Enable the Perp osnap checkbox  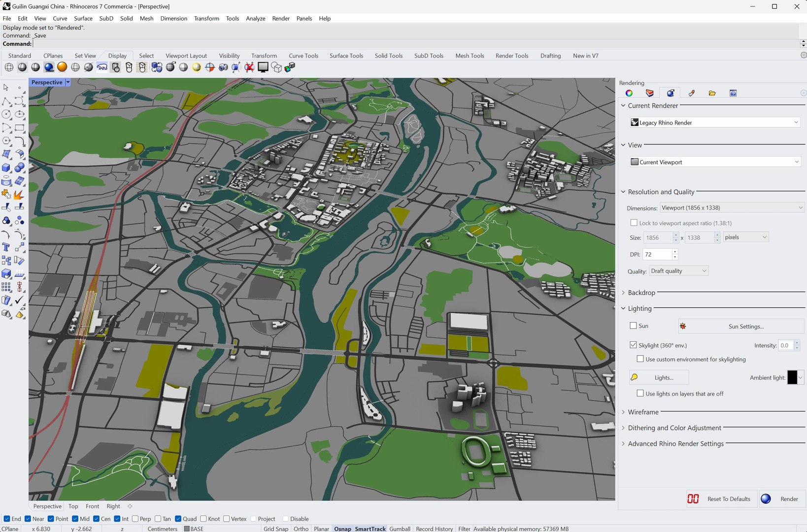pos(135,519)
